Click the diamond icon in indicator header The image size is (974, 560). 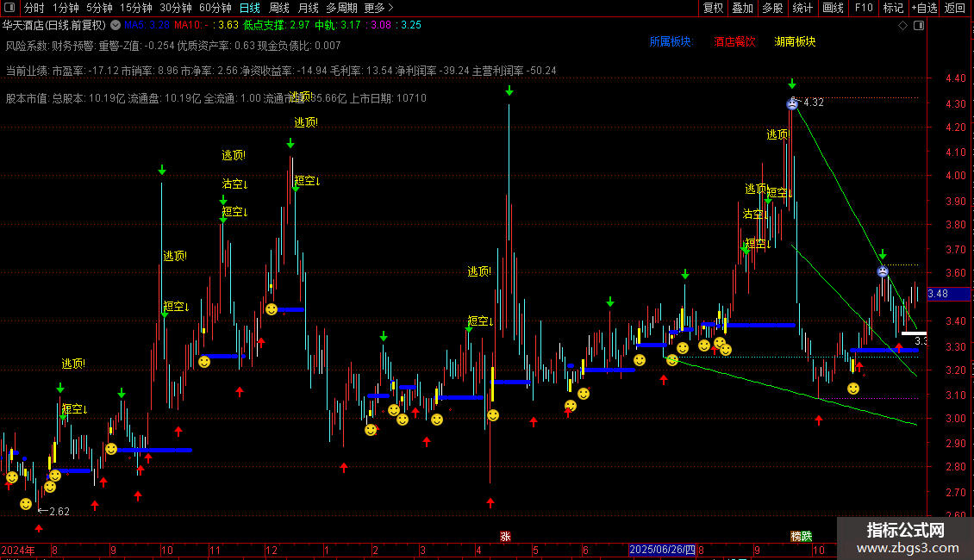(903, 26)
